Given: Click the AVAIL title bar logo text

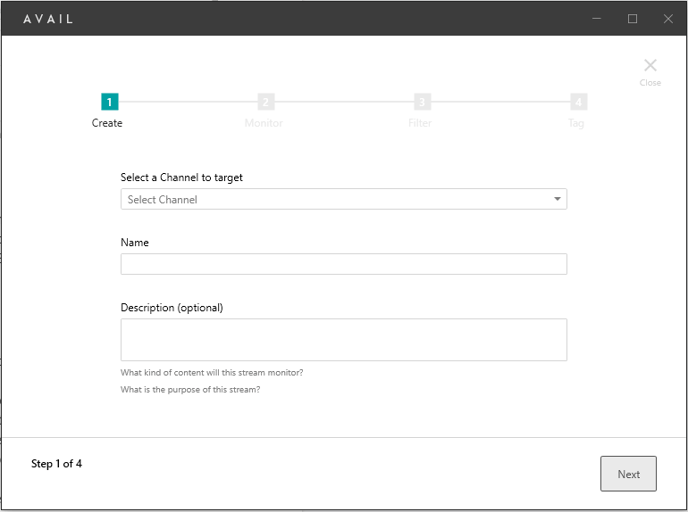Looking at the screenshot, I should tap(48, 19).
